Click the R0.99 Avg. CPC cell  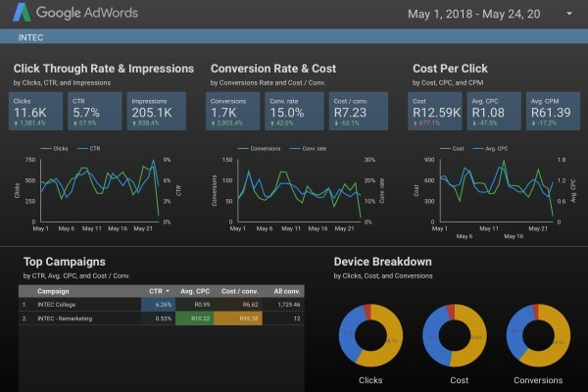click(x=195, y=304)
